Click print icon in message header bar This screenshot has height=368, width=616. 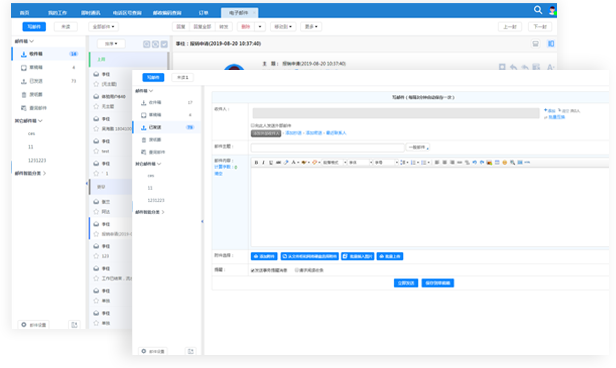pos(535,44)
